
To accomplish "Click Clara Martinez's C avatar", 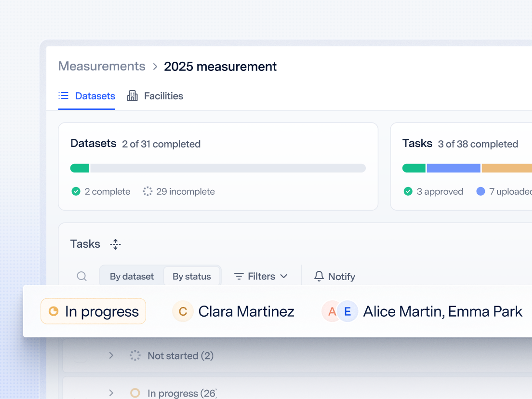I will click(183, 311).
